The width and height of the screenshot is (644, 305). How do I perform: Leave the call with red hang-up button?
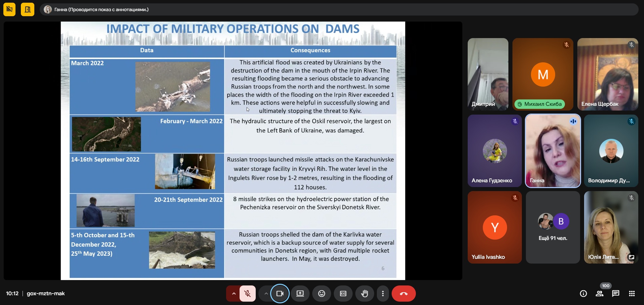(403, 294)
